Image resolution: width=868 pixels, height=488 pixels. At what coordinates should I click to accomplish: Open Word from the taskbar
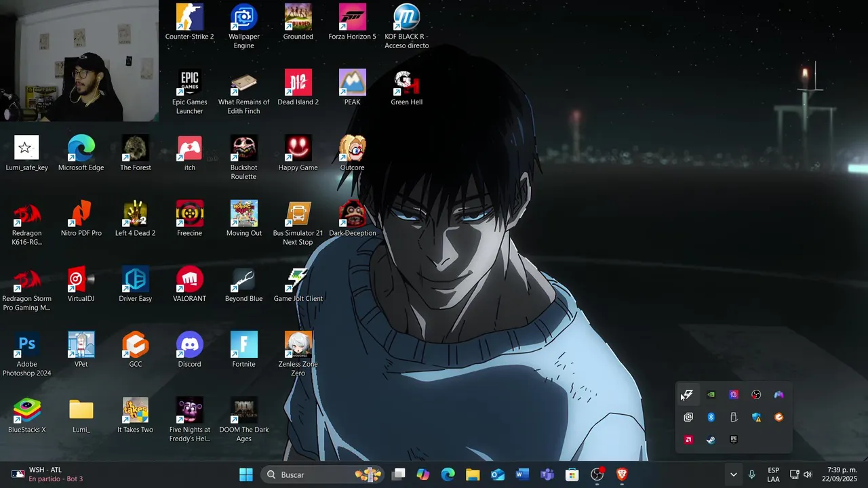[x=522, y=474]
